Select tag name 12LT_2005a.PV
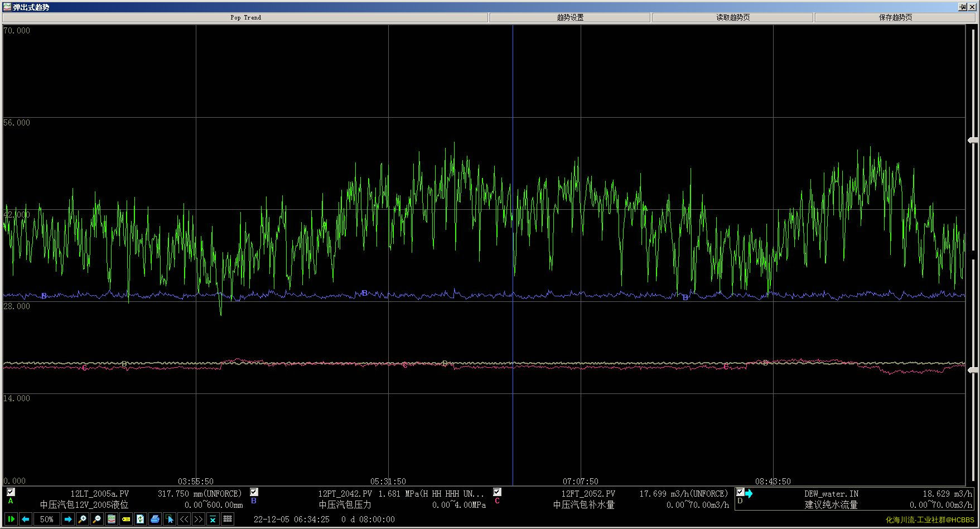Viewport: 980px width, 529px height. coord(100,494)
